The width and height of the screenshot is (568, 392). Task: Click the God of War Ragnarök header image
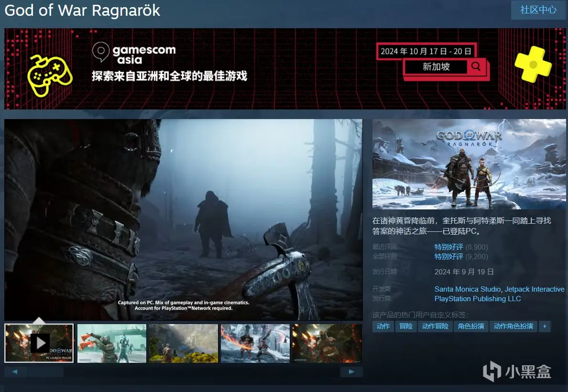[x=469, y=164]
